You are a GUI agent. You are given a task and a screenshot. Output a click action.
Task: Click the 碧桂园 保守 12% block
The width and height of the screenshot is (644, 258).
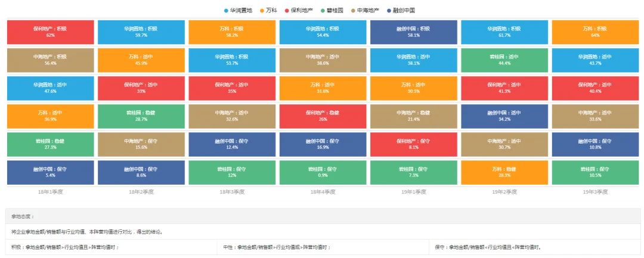click(x=232, y=172)
